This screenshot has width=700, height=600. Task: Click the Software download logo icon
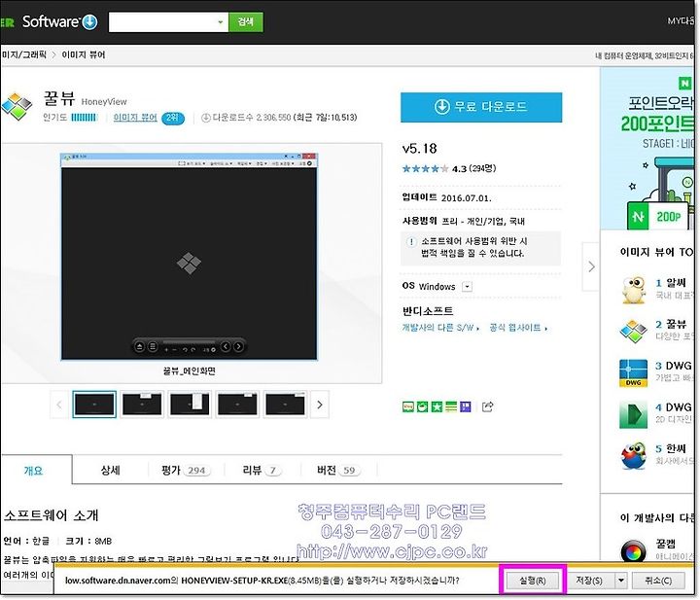89,21
